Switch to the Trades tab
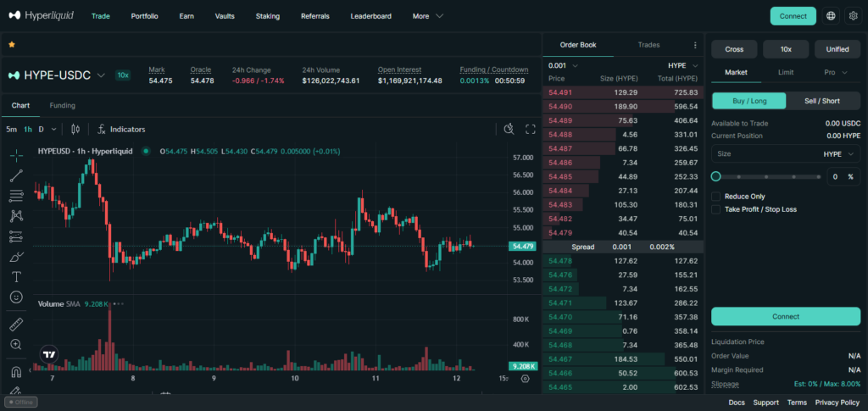Image resolution: width=868 pixels, height=411 pixels. 648,45
